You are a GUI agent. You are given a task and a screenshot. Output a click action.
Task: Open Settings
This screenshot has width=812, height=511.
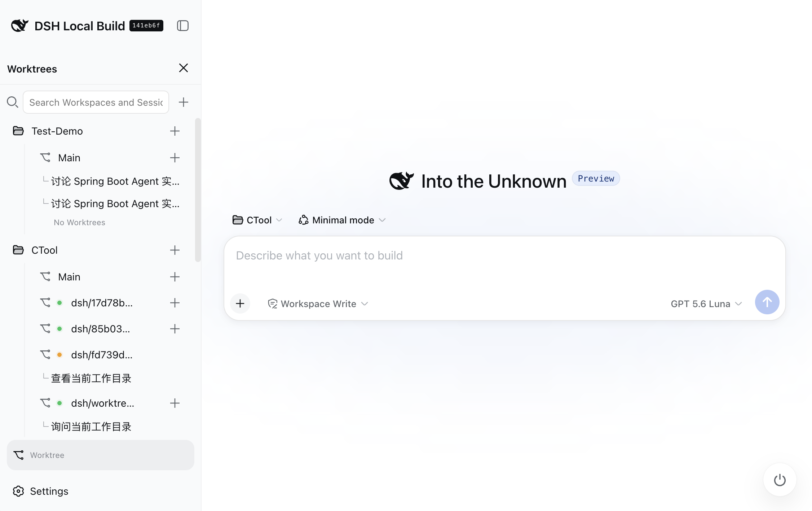tap(49, 491)
